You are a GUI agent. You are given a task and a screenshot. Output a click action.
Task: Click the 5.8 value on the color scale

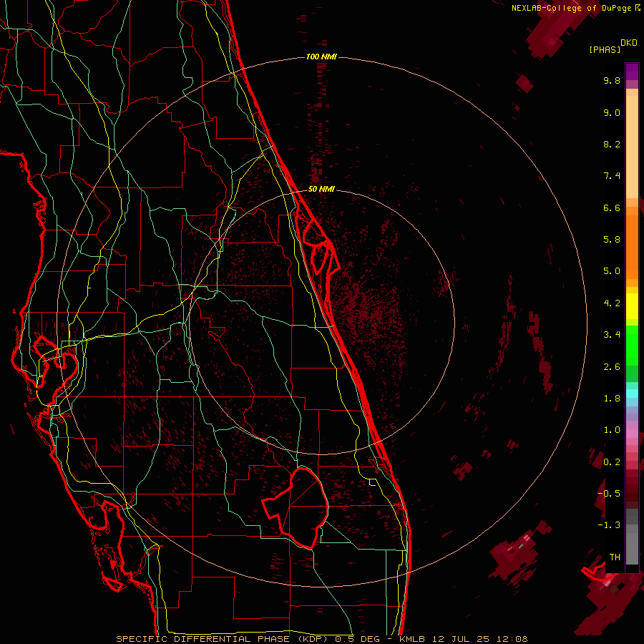[612, 240]
